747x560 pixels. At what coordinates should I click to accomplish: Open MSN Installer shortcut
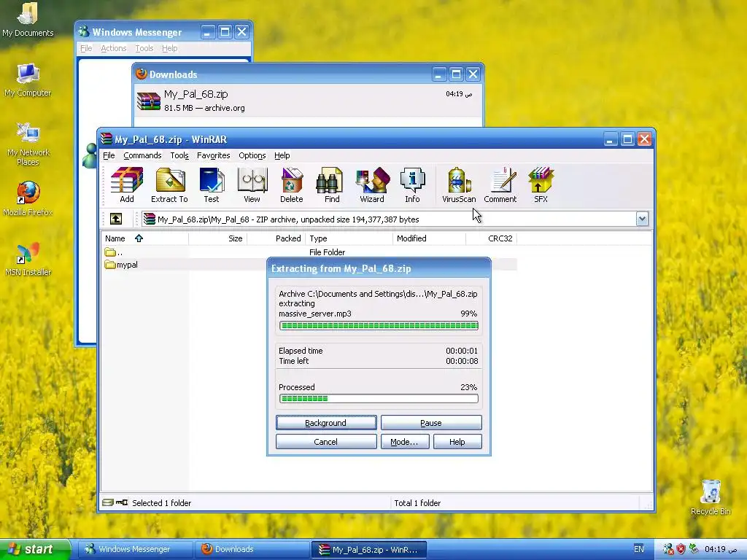28,259
